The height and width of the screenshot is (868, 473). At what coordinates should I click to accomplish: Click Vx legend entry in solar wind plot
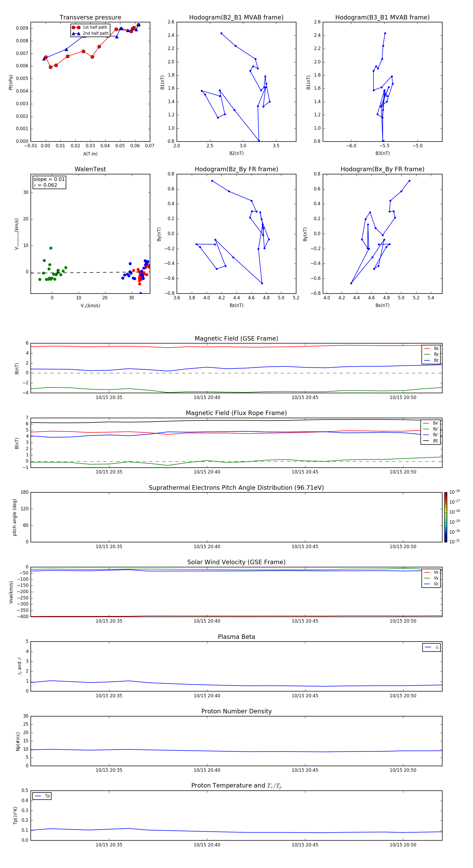tap(431, 573)
